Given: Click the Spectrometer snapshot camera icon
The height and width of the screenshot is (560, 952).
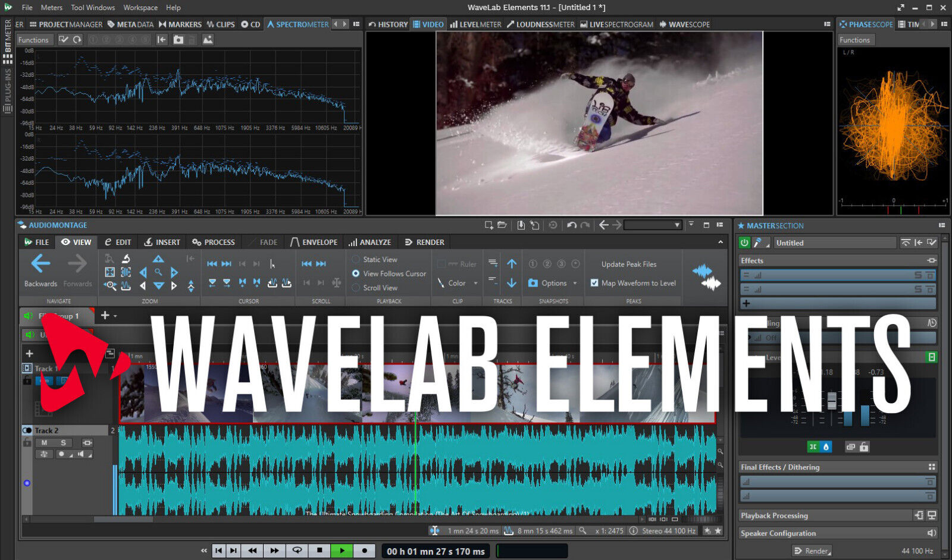Looking at the screenshot, I should click(x=178, y=40).
